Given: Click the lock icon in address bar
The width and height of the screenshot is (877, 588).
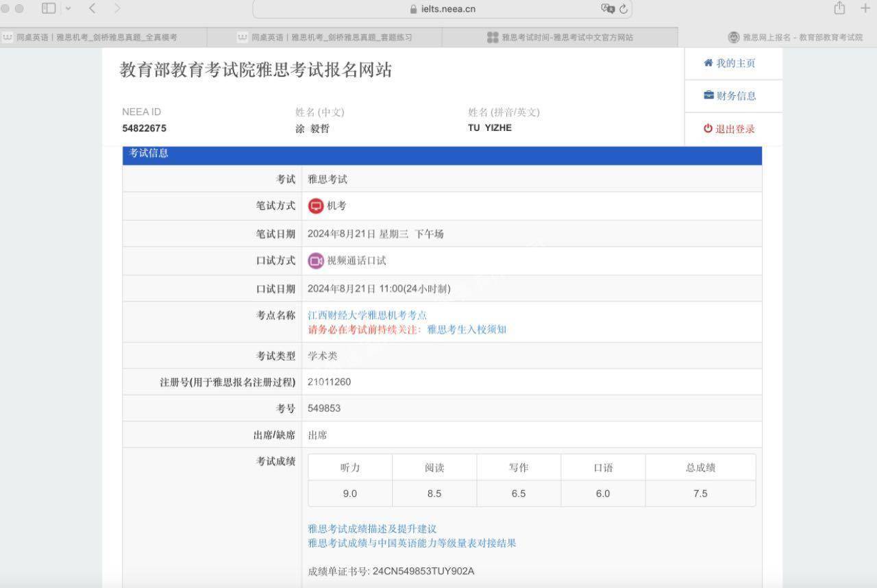Looking at the screenshot, I should (413, 10).
